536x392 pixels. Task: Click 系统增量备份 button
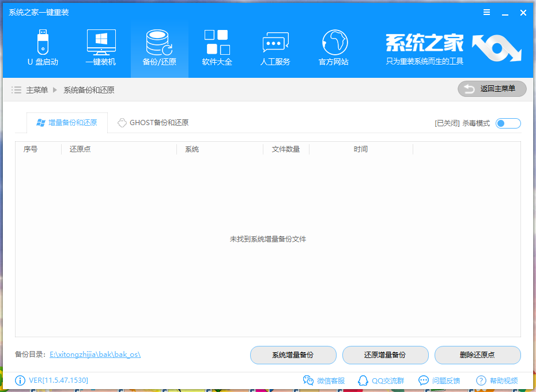pyautogui.click(x=293, y=355)
